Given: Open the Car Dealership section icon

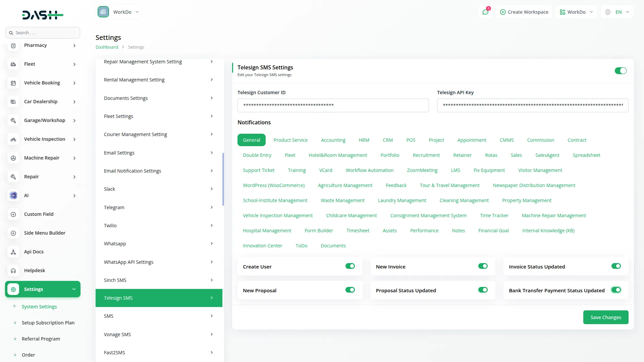Looking at the screenshot, I should coord(13,102).
